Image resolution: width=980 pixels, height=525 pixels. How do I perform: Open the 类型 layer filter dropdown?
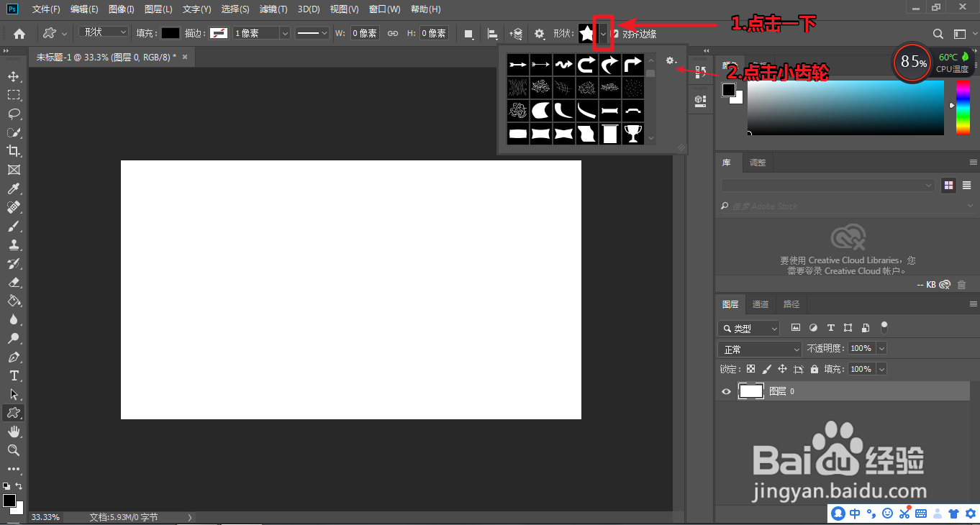(x=749, y=328)
